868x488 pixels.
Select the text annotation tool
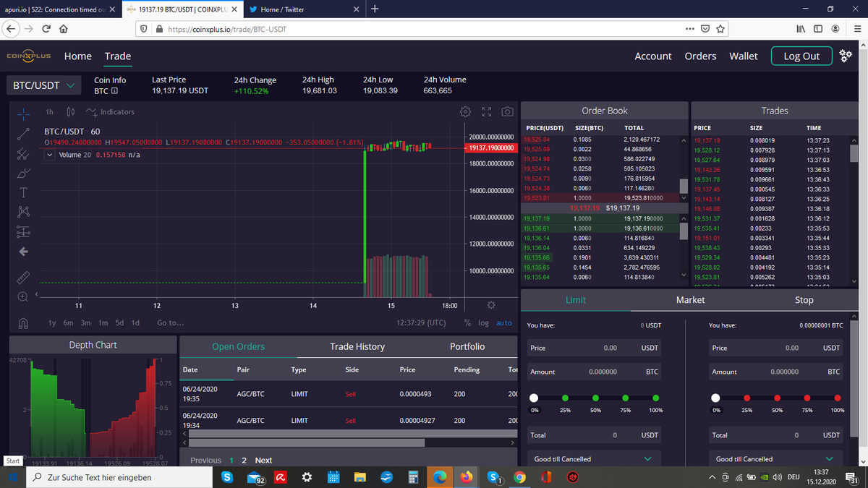tap(23, 192)
